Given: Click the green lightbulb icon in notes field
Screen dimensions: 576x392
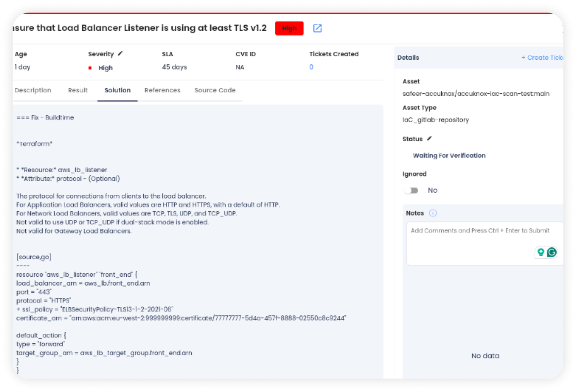Looking at the screenshot, I should point(541,252).
